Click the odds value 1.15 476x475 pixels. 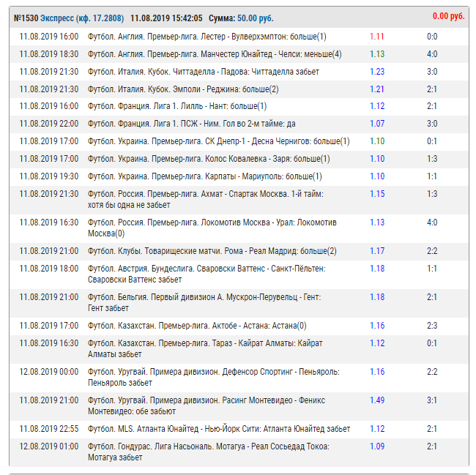point(377,194)
